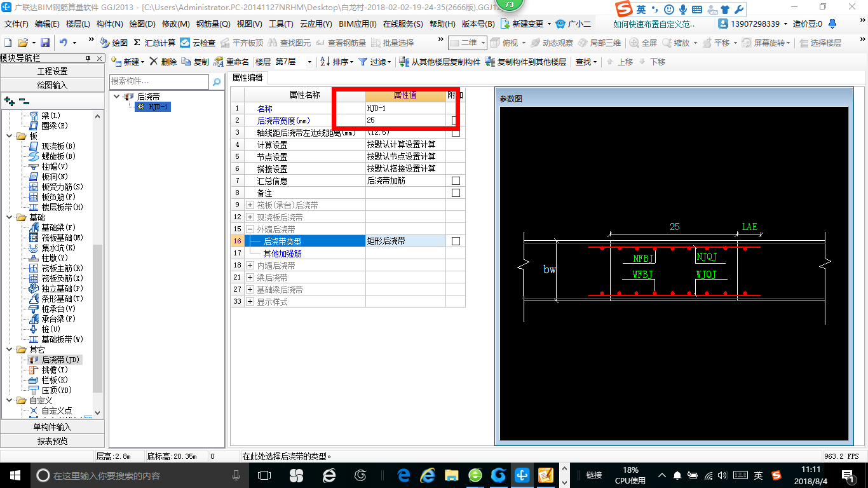Toggle checkbox in 后浇带类型 row

click(456, 241)
